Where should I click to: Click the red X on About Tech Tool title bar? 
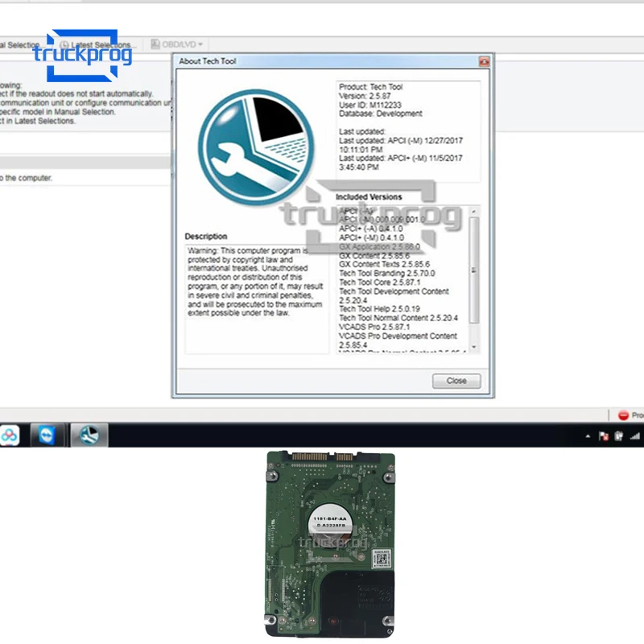[x=485, y=62]
